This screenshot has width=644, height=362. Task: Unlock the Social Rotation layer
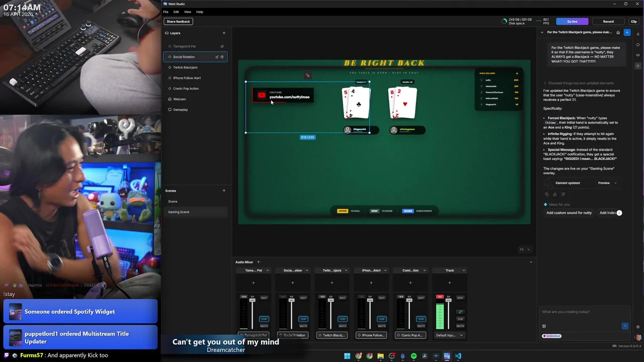click(217, 57)
